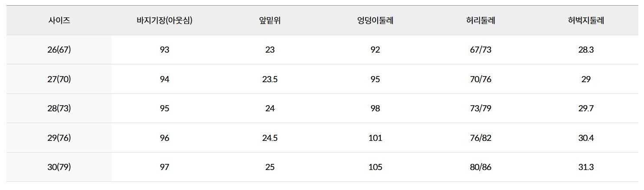Click the 67/73 waist value cell
Viewport: 644px width, 190px height.
[481, 50]
